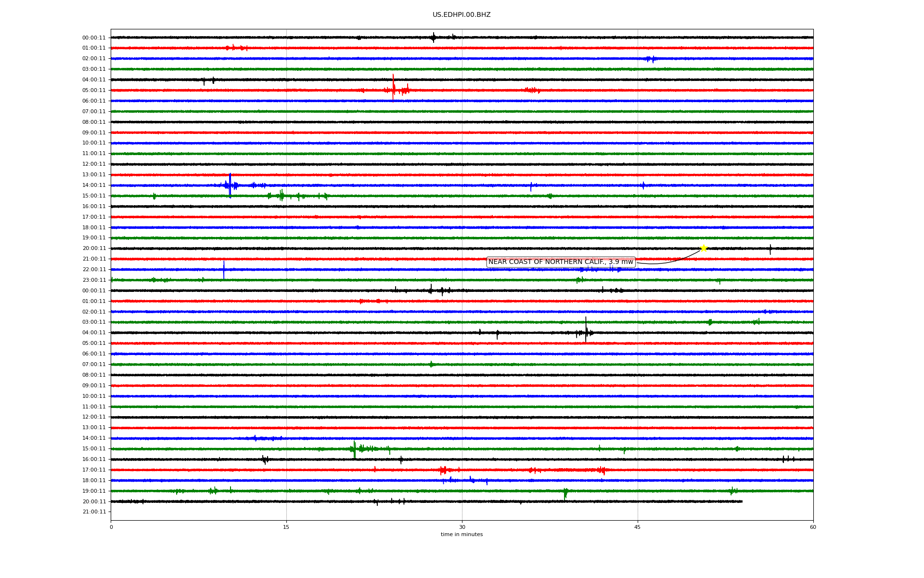The image size is (924, 578).
Task: Click the tall blue spike on first 14:00:11 trace
Action: 230,185
